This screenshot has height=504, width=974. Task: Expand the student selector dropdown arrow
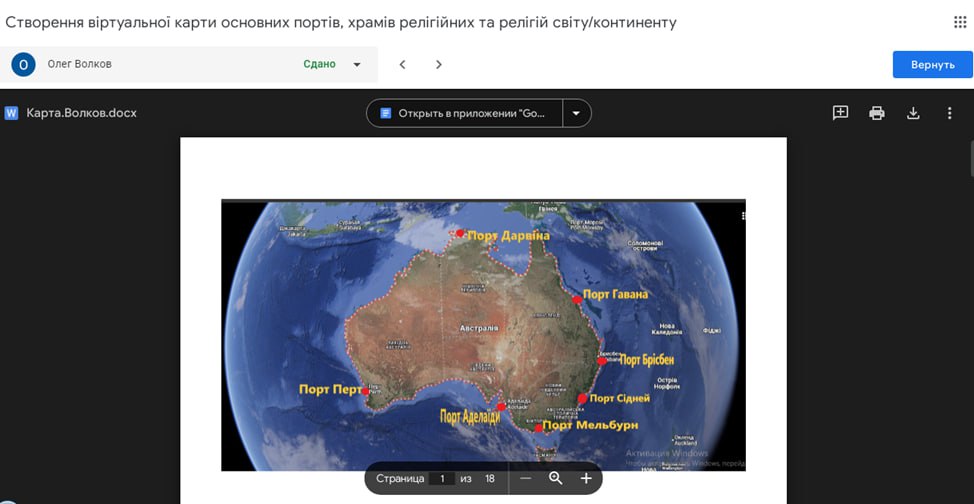(x=357, y=65)
